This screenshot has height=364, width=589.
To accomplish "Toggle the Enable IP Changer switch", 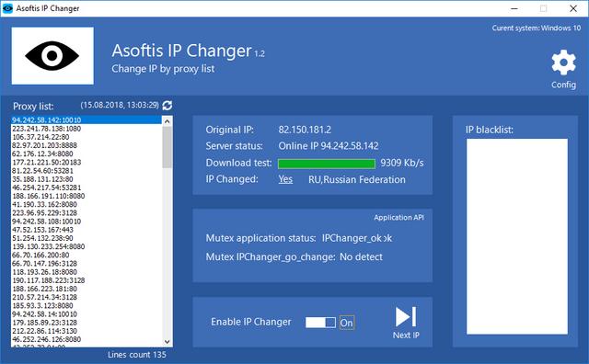I will click(320, 323).
